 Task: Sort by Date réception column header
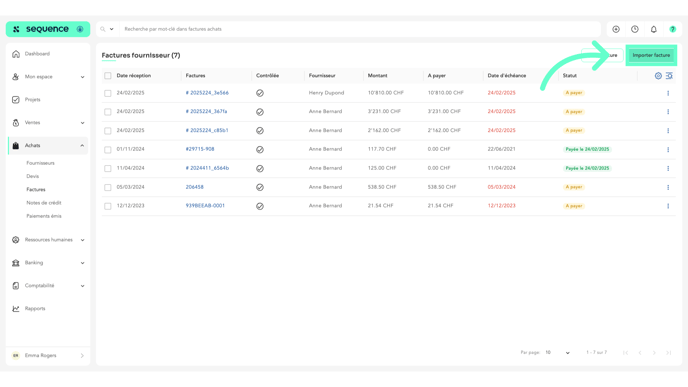pyautogui.click(x=134, y=76)
